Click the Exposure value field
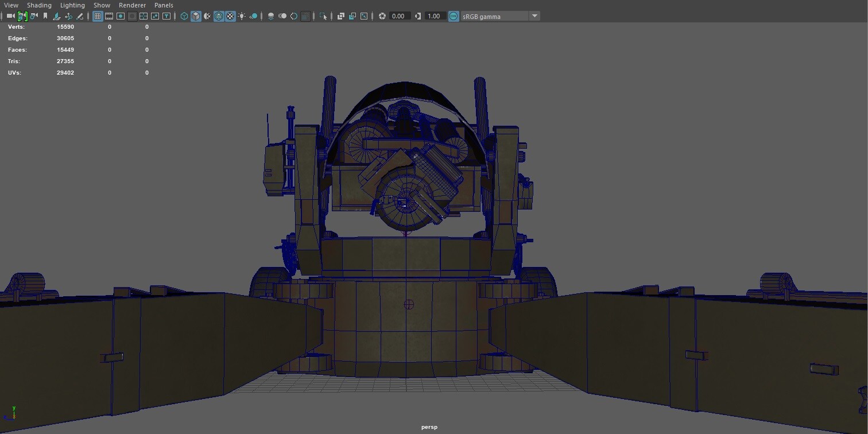 tap(399, 16)
